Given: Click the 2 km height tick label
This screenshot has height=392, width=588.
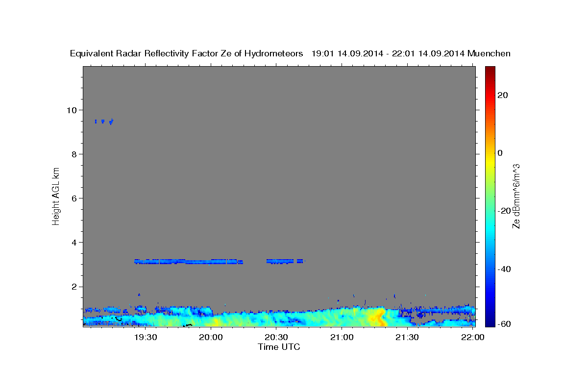Looking at the screenshot, I should click(74, 287).
